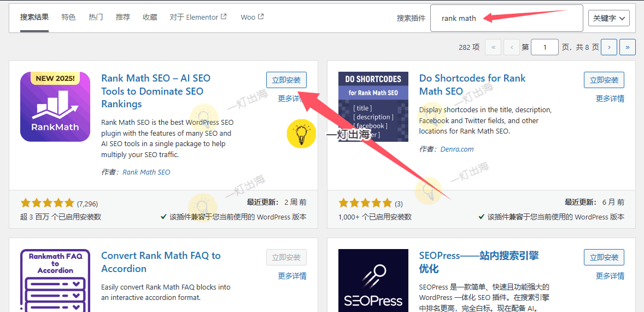This screenshot has width=644, height=312.
Task: Click the SEOPress plugin logo icon
Action: [373, 280]
